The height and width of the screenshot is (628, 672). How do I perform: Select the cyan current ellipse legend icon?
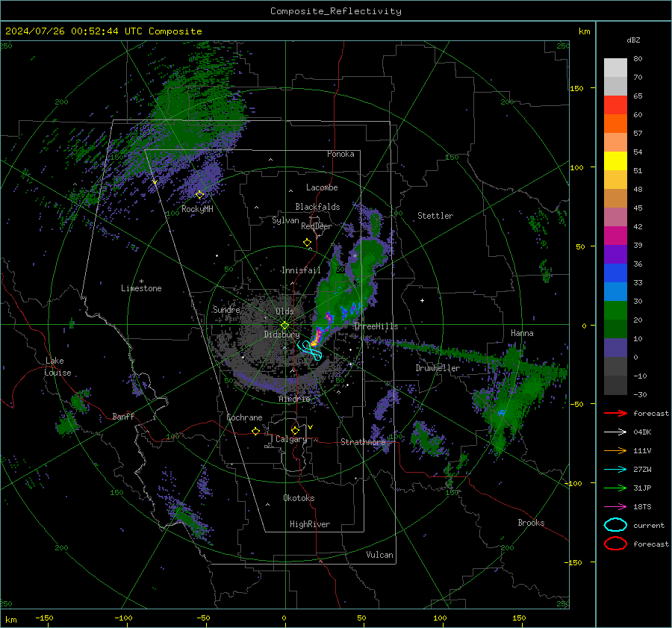coord(615,525)
